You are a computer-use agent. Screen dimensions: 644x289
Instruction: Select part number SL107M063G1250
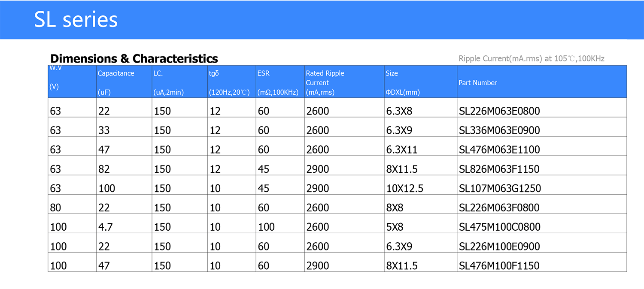[500, 188]
